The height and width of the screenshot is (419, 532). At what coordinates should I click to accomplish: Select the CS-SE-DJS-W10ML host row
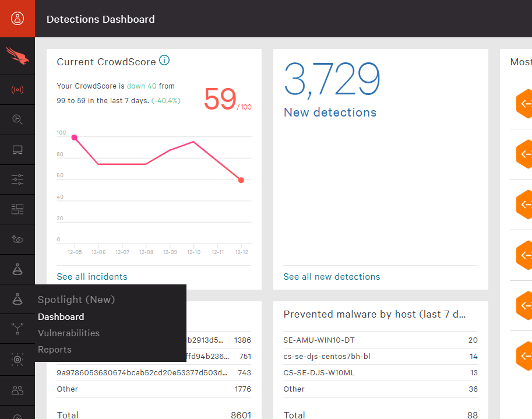[x=380, y=372]
